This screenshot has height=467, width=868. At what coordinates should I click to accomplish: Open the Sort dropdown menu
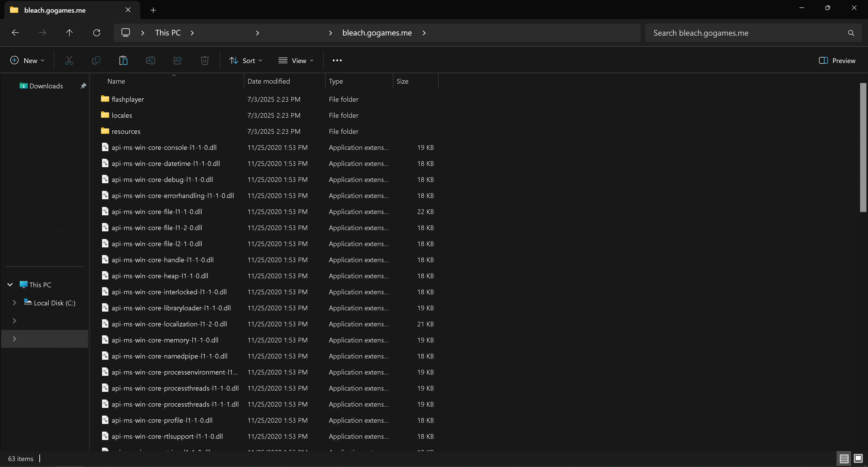[x=246, y=61]
